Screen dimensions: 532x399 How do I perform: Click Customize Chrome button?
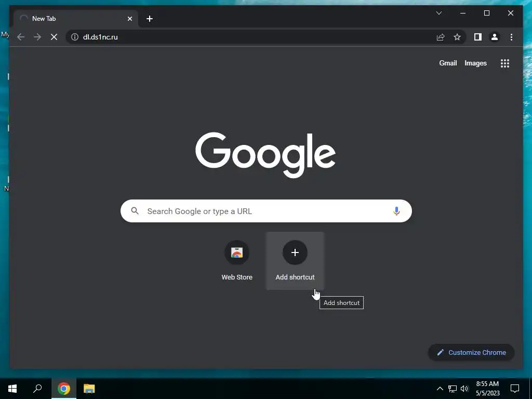click(x=471, y=353)
